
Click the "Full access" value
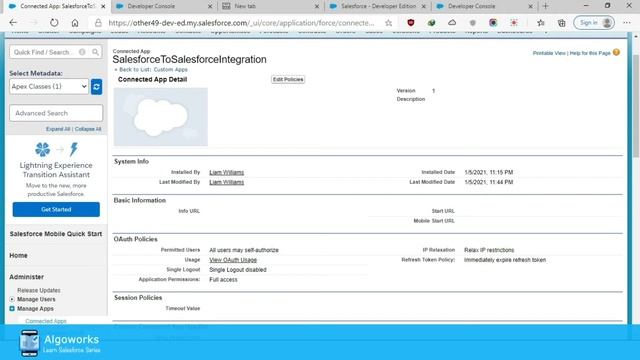pos(223,280)
